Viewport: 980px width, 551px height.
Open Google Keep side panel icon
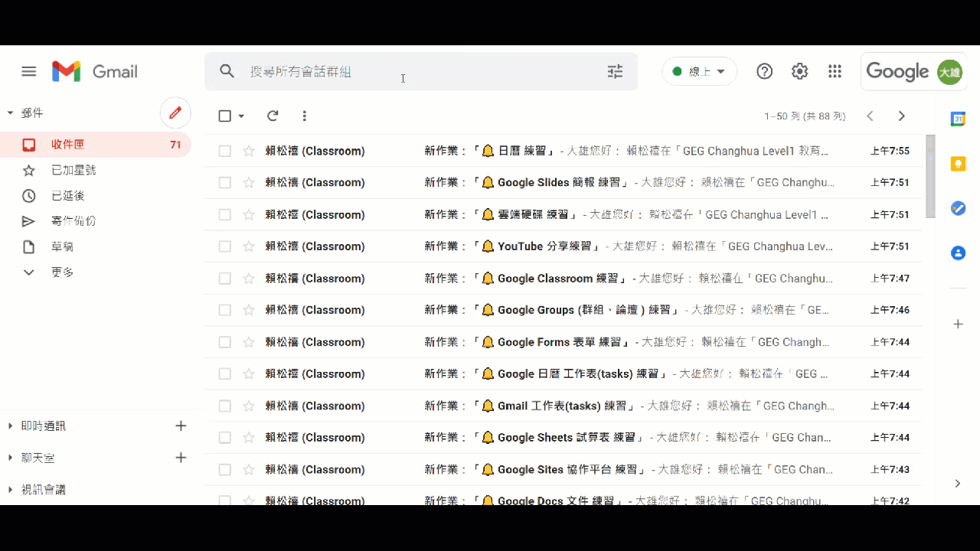tap(958, 164)
